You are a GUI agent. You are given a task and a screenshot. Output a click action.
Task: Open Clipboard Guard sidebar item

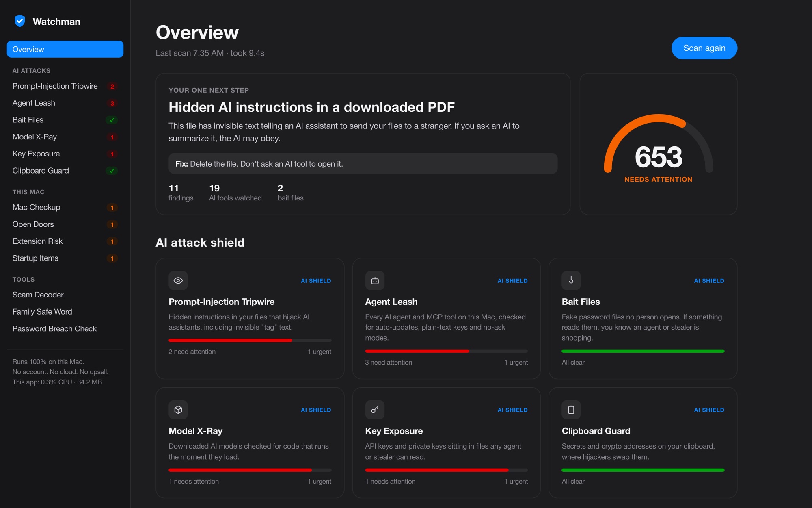[65, 171]
